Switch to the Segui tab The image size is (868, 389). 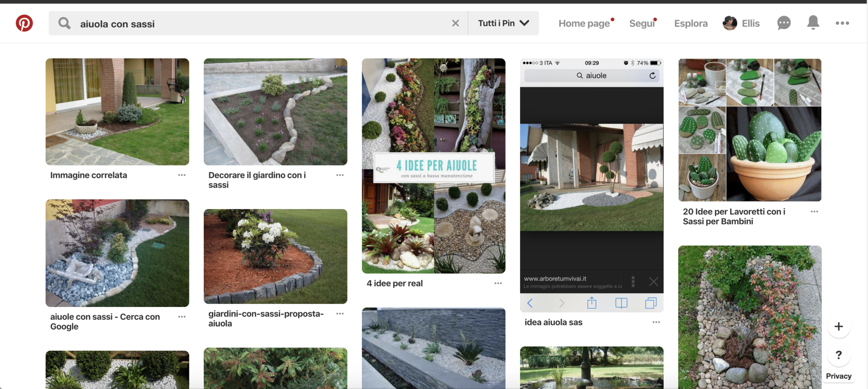pos(642,24)
